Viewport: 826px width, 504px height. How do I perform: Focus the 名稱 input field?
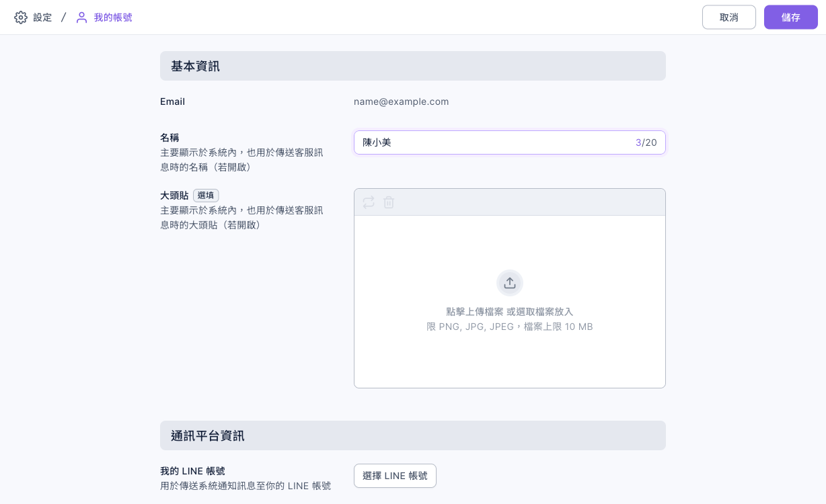click(510, 142)
